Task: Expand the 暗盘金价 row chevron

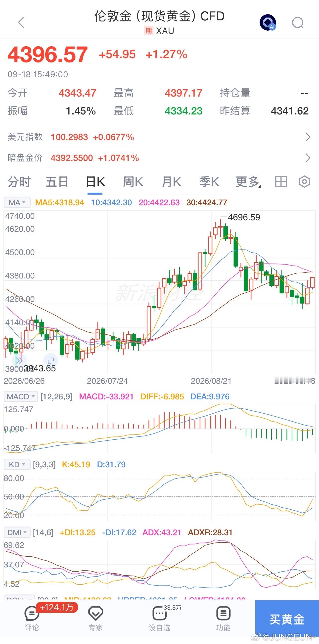Action: (308, 158)
